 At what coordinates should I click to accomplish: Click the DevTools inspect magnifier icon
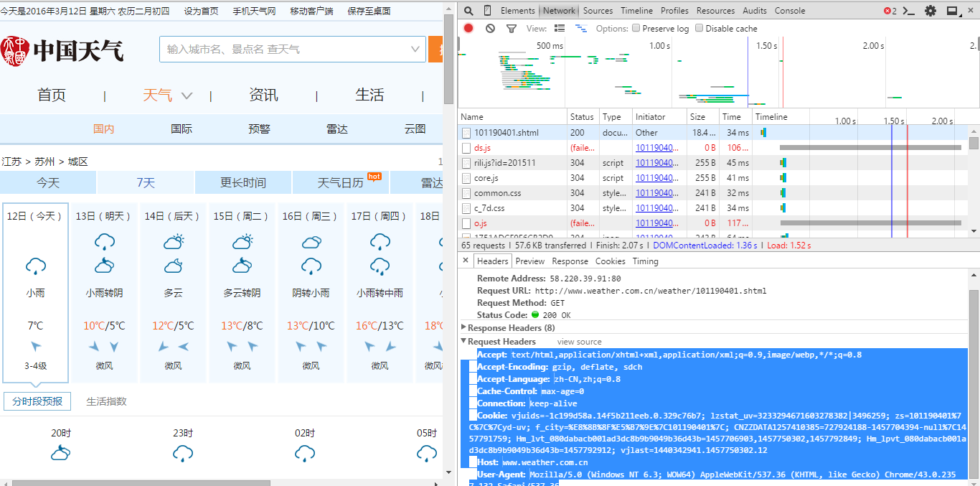point(468,11)
